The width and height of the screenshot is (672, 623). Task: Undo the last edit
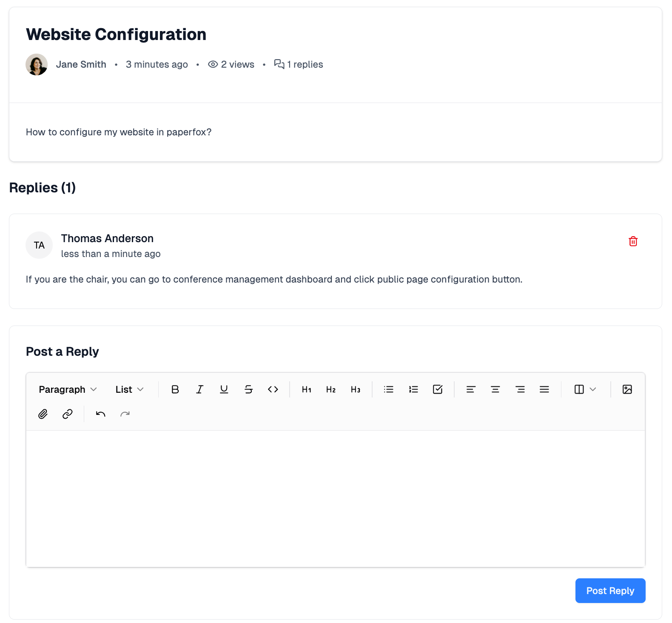[100, 414]
